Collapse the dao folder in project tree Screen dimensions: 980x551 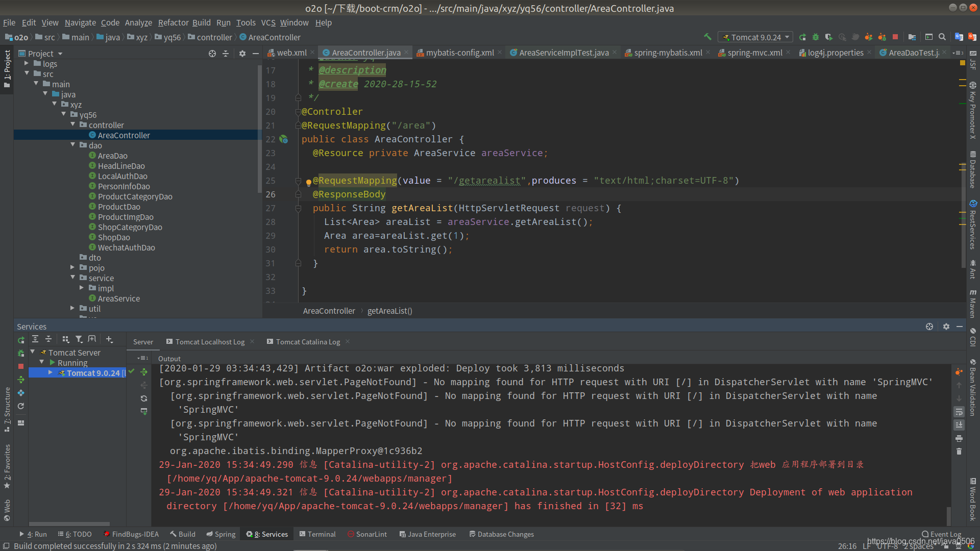[73, 145]
